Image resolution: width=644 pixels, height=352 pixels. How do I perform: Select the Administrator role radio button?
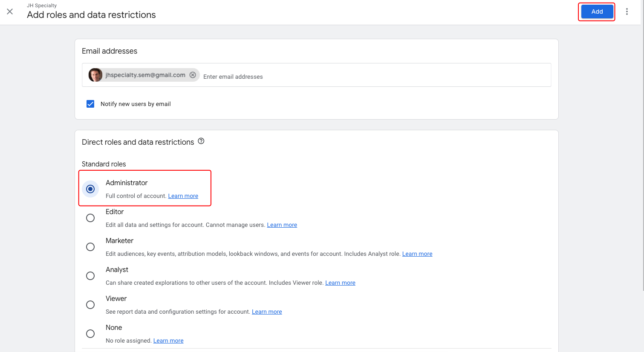(x=90, y=189)
